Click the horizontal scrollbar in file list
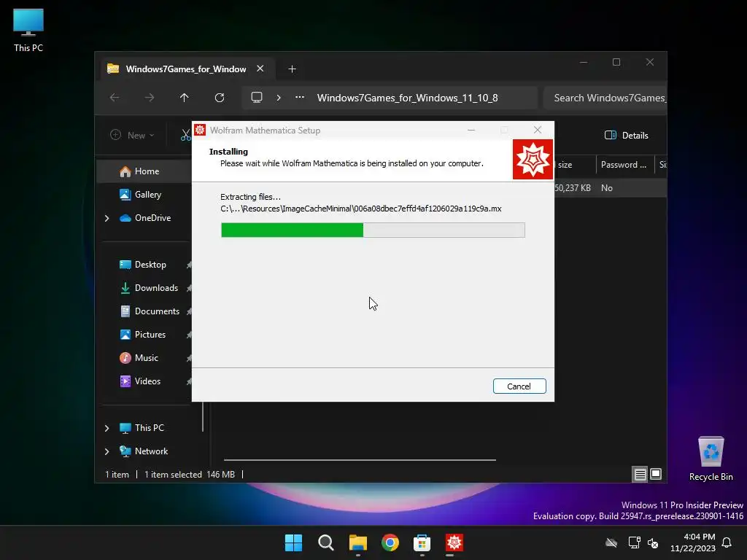 click(360, 460)
